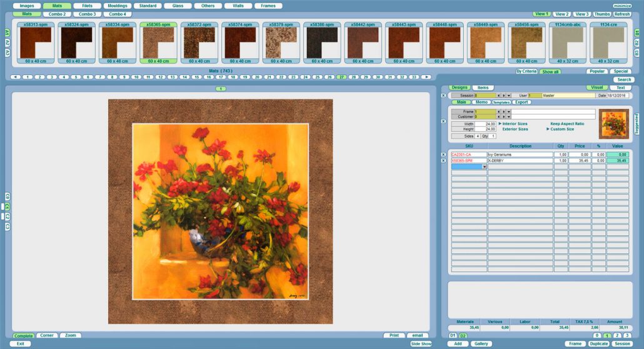
Task: Click the framed Geraniums preview thumbnail
Action: pos(614,124)
